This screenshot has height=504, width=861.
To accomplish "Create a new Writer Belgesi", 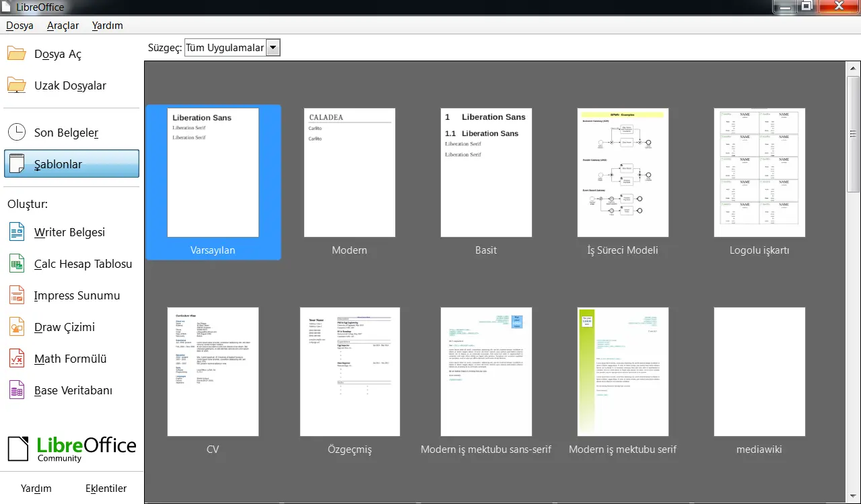I will tap(71, 232).
